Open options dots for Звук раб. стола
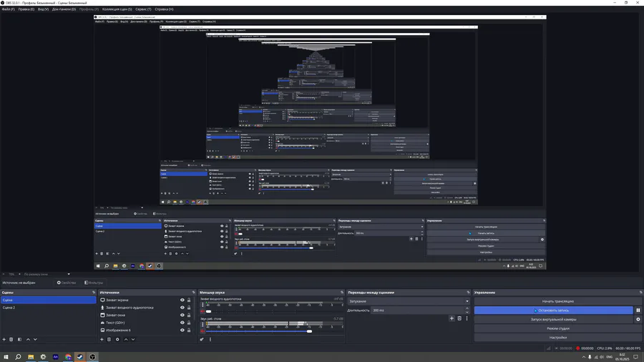 pyautogui.click(x=203, y=324)
